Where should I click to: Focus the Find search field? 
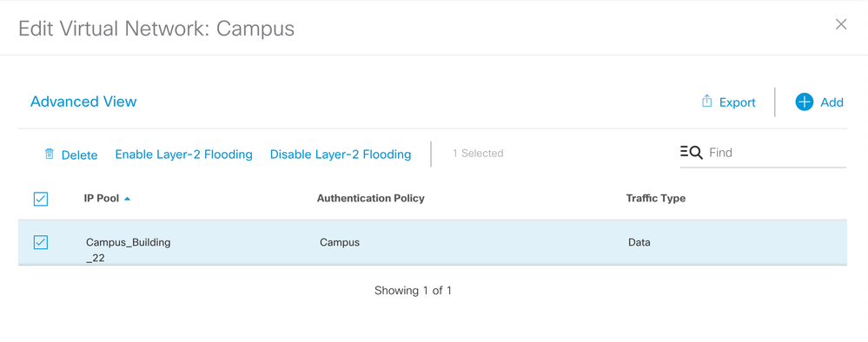click(x=777, y=152)
